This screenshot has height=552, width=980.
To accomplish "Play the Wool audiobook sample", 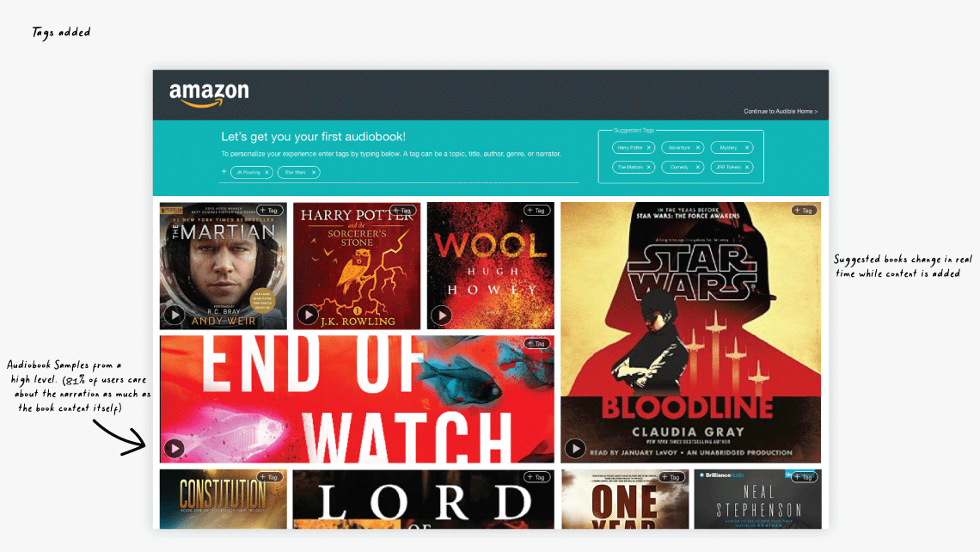I will [441, 315].
